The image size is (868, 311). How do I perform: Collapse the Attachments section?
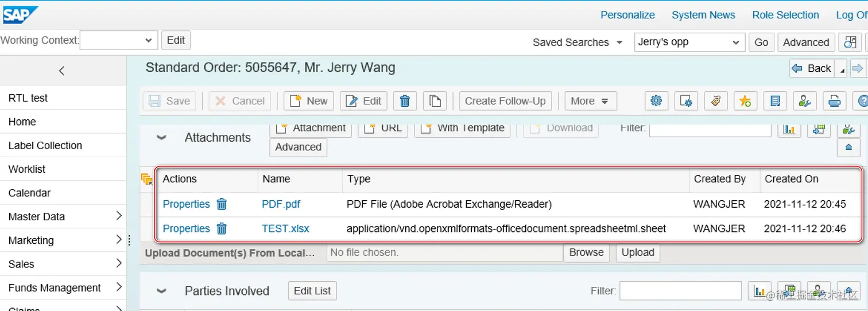click(162, 138)
